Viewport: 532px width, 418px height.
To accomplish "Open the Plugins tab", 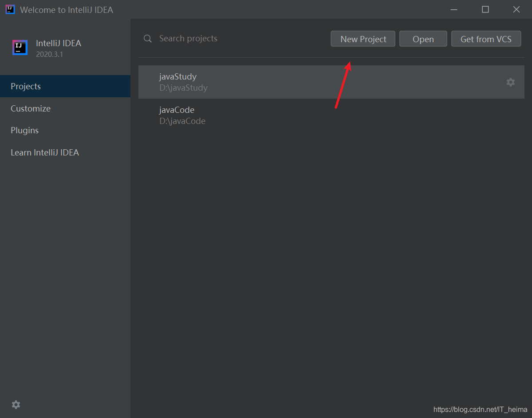I will point(65,131).
